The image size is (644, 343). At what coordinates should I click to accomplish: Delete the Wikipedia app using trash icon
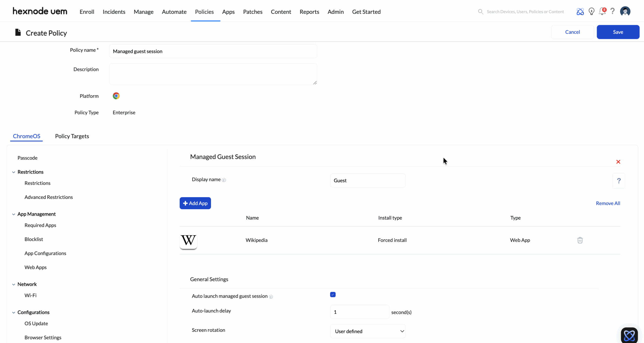pyautogui.click(x=580, y=240)
